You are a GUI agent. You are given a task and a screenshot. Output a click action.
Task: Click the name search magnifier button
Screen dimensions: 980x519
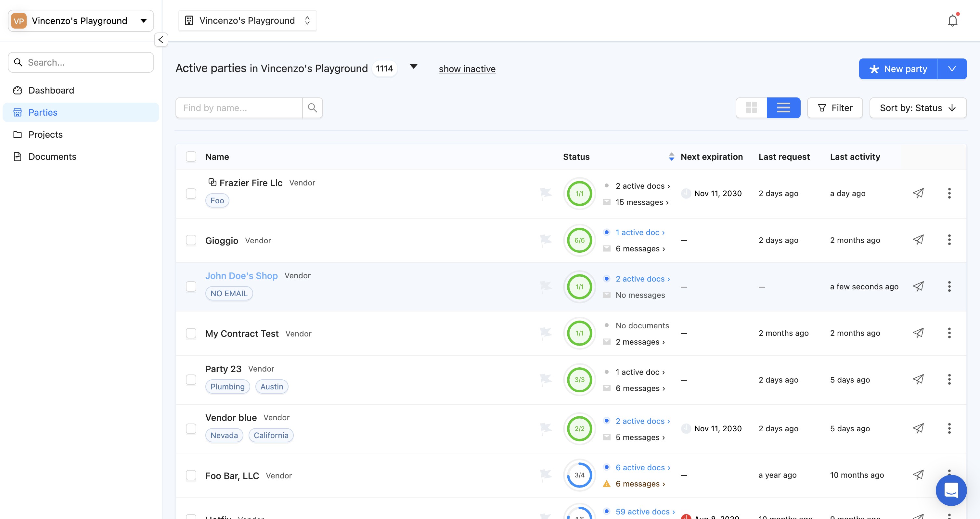click(312, 108)
